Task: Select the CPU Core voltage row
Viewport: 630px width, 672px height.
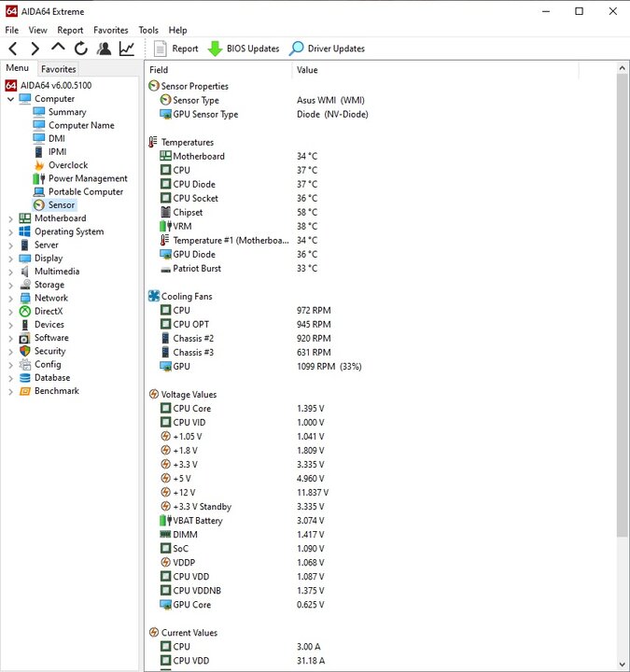Action: pos(242,409)
